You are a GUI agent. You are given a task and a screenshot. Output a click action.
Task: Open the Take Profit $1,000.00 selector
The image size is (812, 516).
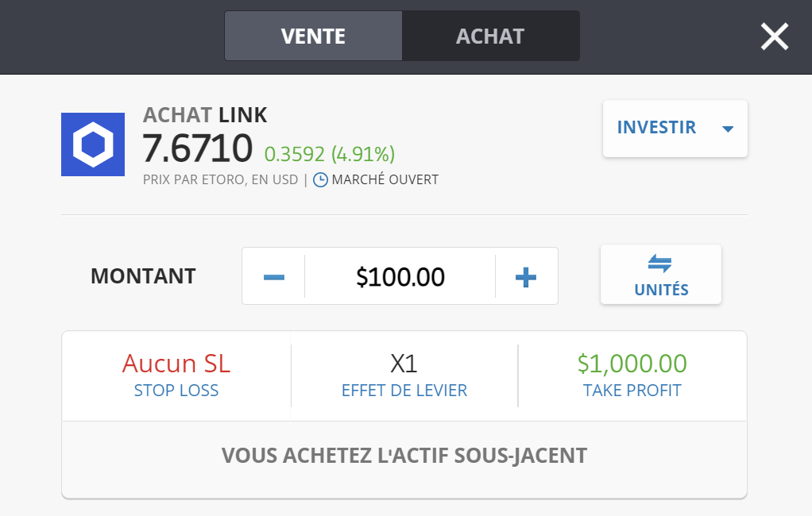[x=632, y=364]
